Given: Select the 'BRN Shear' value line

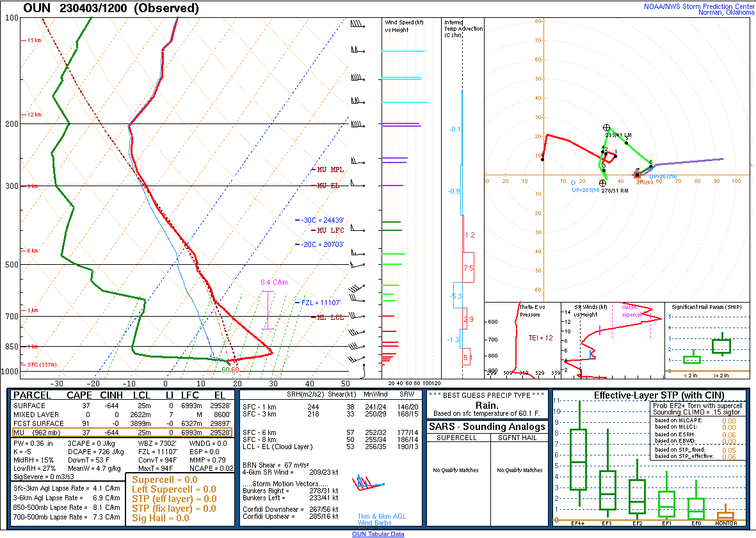Looking at the screenshot, I should (x=275, y=465).
